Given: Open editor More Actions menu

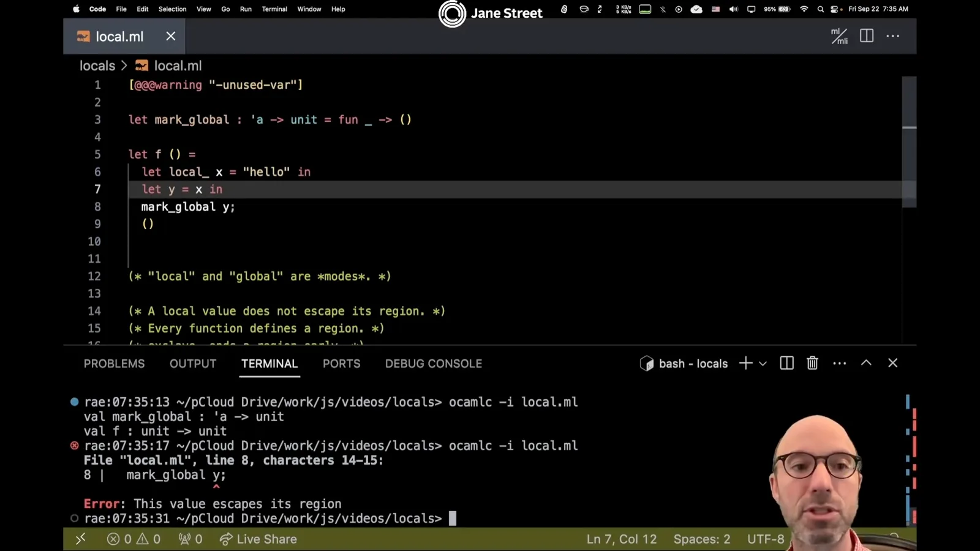Looking at the screenshot, I should point(893,36).
